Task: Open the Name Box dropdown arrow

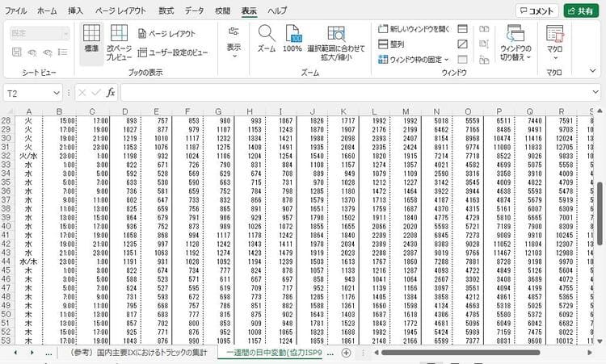Action: click(57, 93)
